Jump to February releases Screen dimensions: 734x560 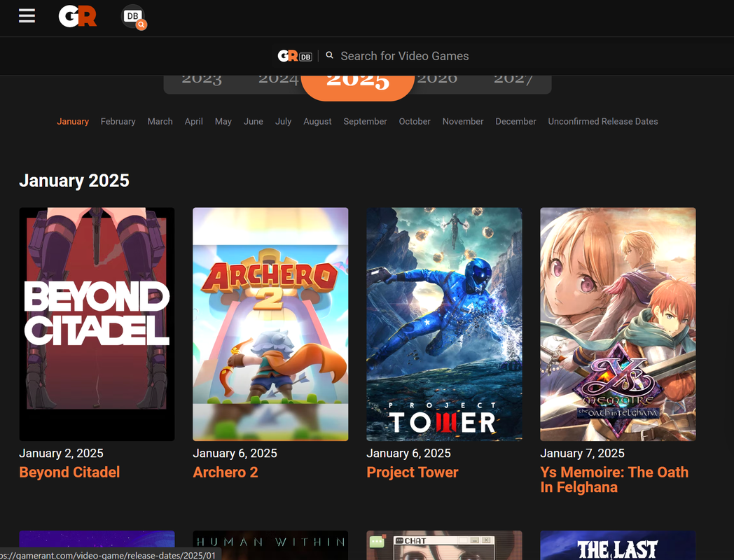118,122
